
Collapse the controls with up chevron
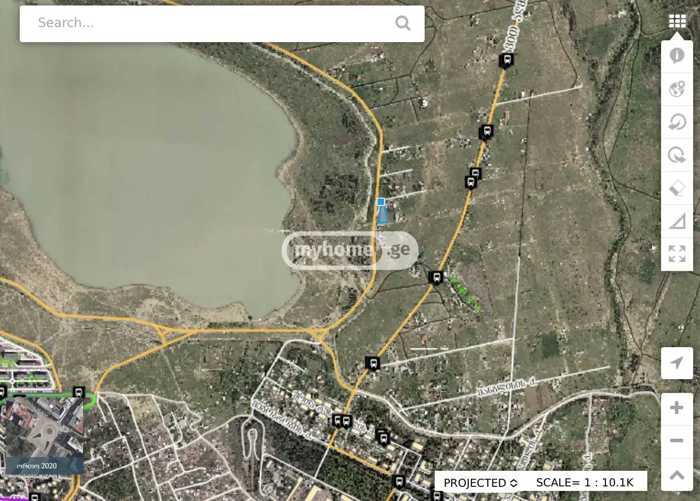click(677, 475)
